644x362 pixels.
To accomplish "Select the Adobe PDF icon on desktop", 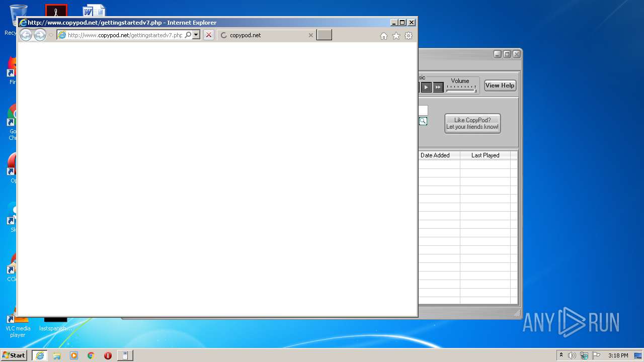I will tap(56, 11).
